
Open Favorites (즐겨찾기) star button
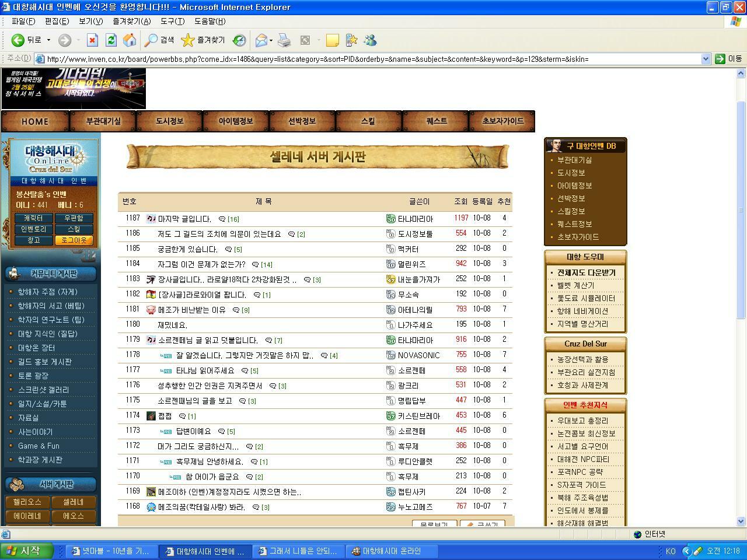pos(203,40)
